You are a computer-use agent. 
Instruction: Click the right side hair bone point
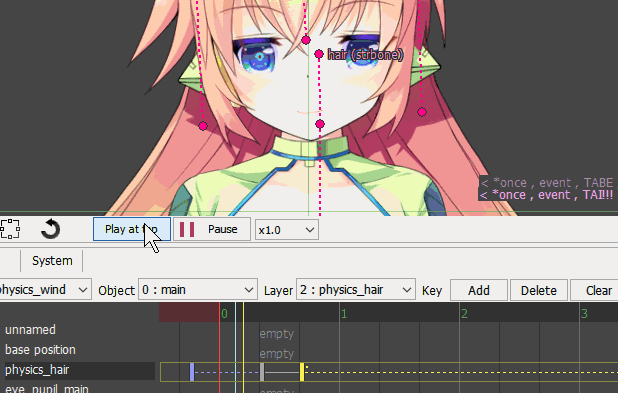[422, 112]
